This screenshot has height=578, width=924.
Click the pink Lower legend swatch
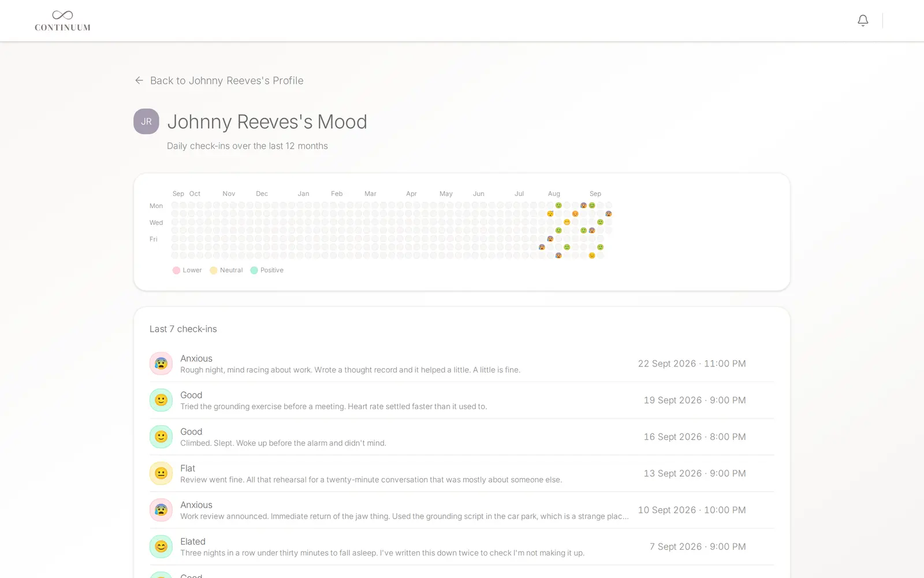(x=176, y=271)
